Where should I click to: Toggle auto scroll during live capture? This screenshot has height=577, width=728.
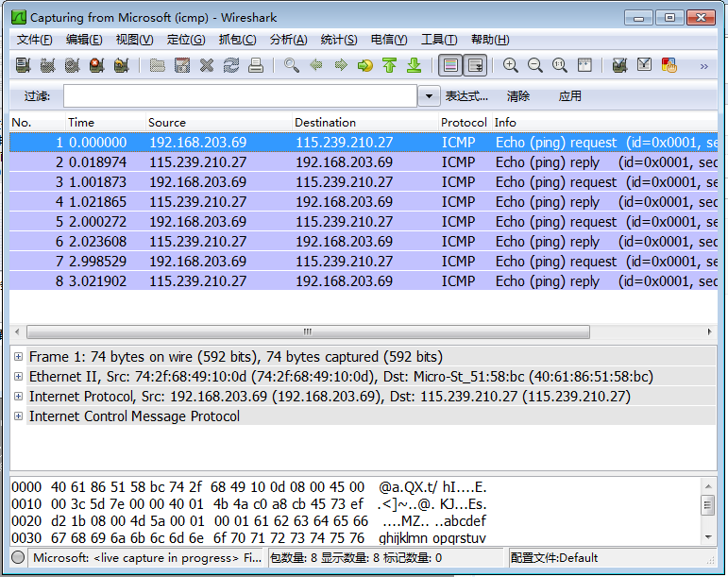click(475, 65)
